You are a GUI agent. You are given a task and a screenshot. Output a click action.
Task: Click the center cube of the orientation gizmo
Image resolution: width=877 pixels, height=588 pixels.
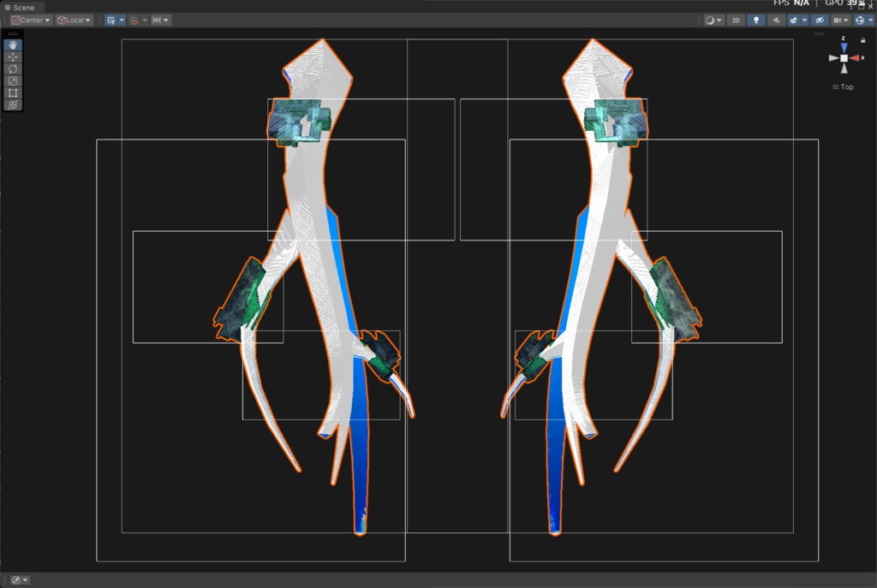(x=844, y=58)
